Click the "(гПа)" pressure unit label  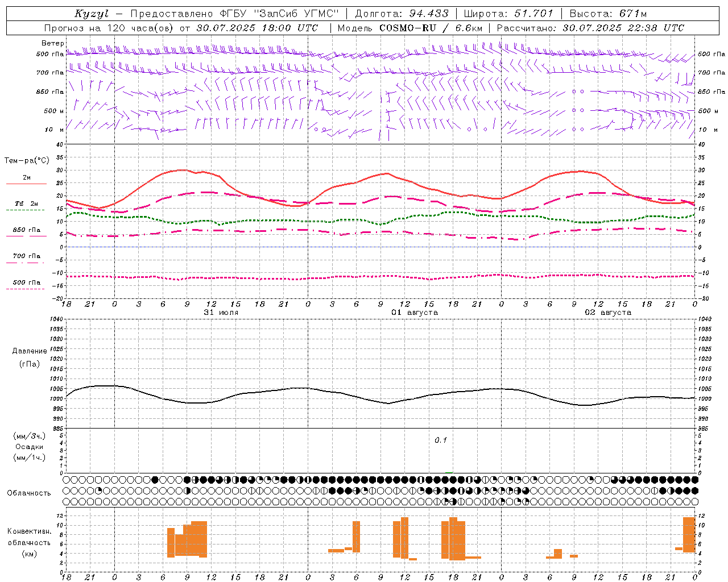[30, 364]
